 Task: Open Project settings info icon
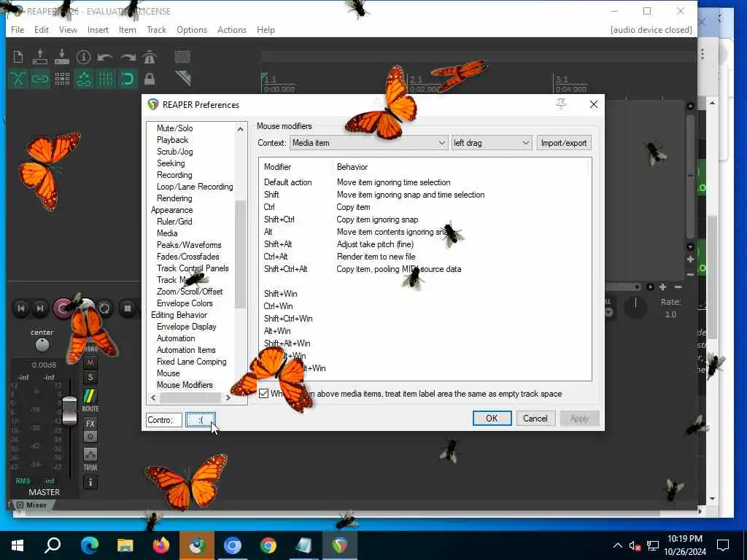click(x=83, y=57)
